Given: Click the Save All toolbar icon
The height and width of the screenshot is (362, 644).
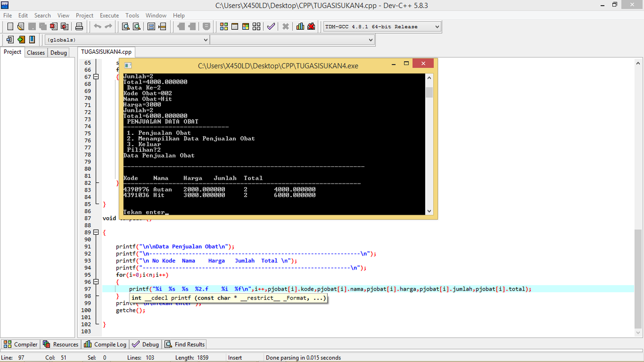Looking at the screenshot, I should coord(43,27).
